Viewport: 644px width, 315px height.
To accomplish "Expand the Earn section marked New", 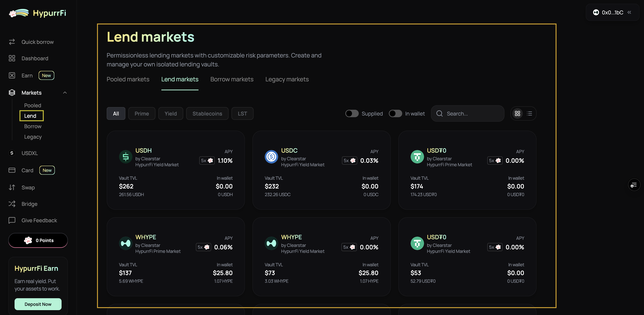I will (27, 75).
